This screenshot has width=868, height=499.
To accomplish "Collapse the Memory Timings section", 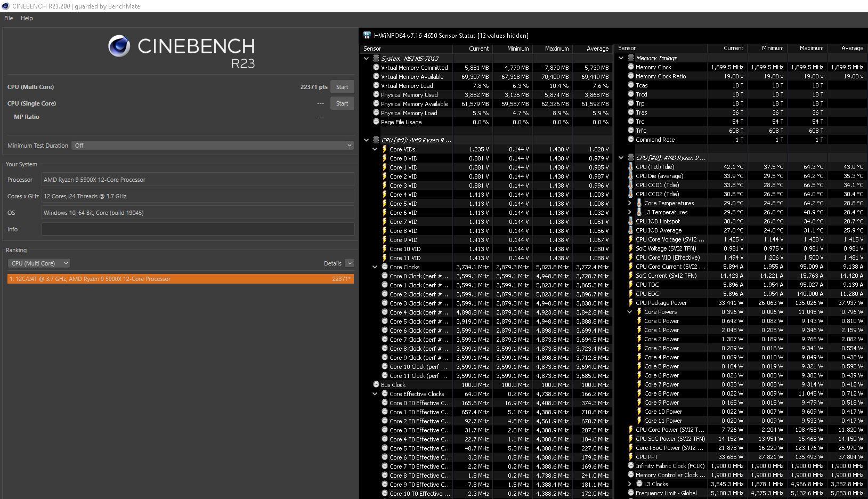I will [621, 58].
